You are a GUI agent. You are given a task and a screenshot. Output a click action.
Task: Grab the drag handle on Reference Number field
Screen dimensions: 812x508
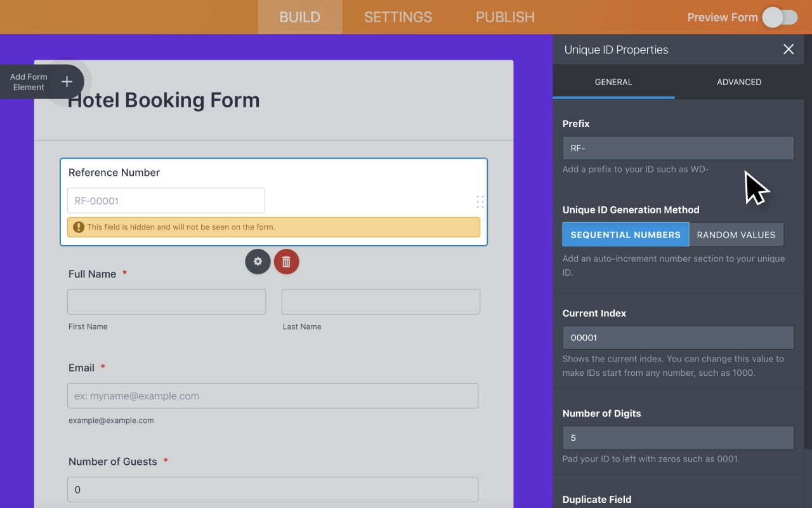click(480, 202)
